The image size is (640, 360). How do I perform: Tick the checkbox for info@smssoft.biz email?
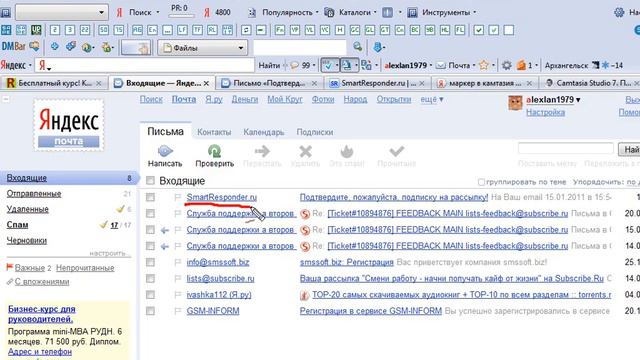click(x=151, y=262)
